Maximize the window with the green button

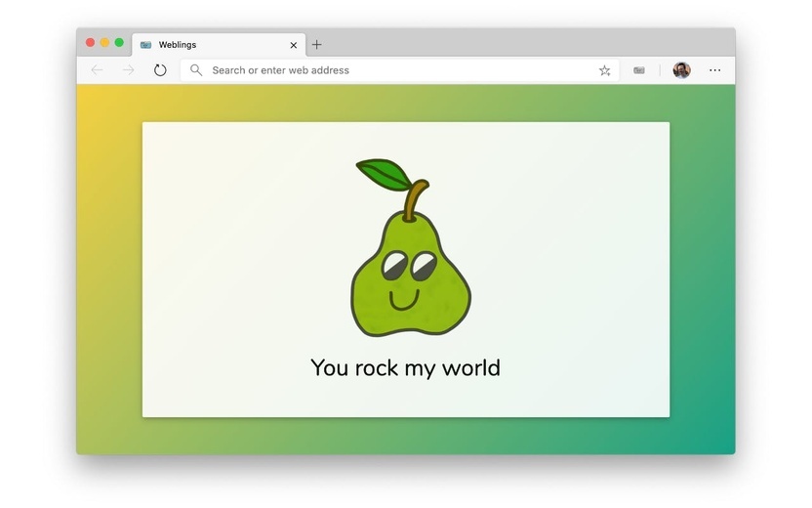coord(119,43)
